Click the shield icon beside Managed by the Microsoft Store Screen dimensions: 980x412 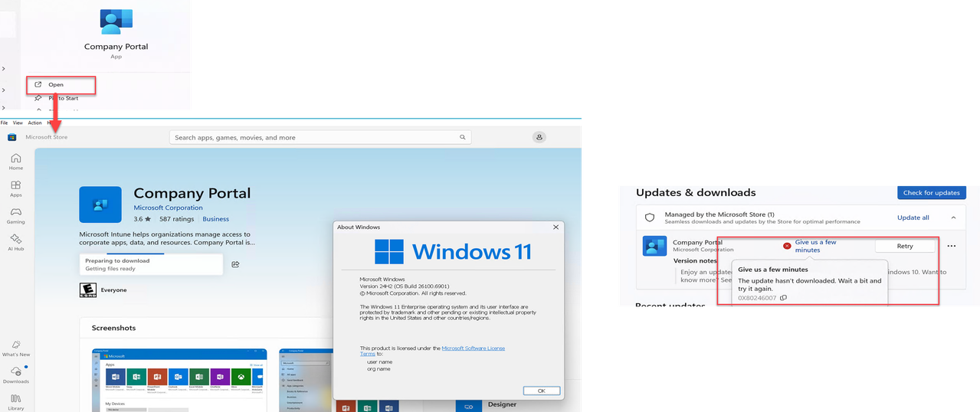pyautogui.click(x=650, y=217)
